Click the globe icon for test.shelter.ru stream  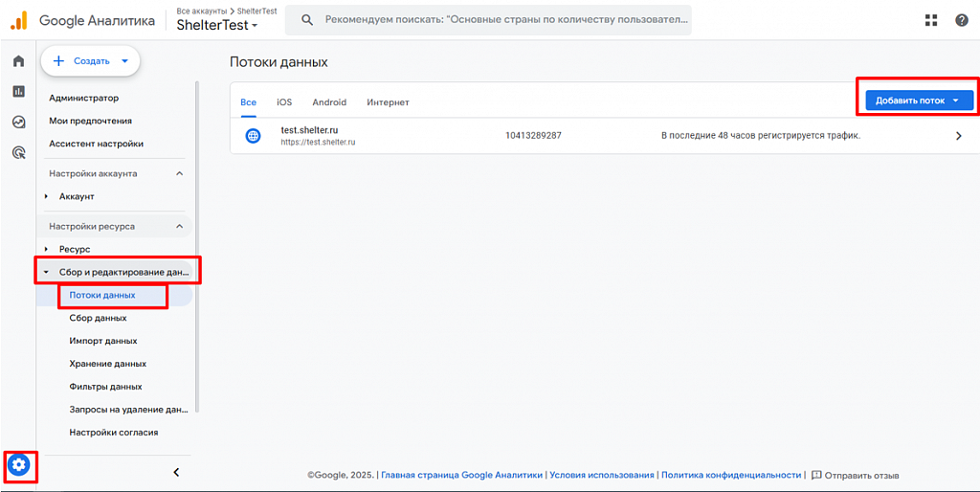pos(253,136)
